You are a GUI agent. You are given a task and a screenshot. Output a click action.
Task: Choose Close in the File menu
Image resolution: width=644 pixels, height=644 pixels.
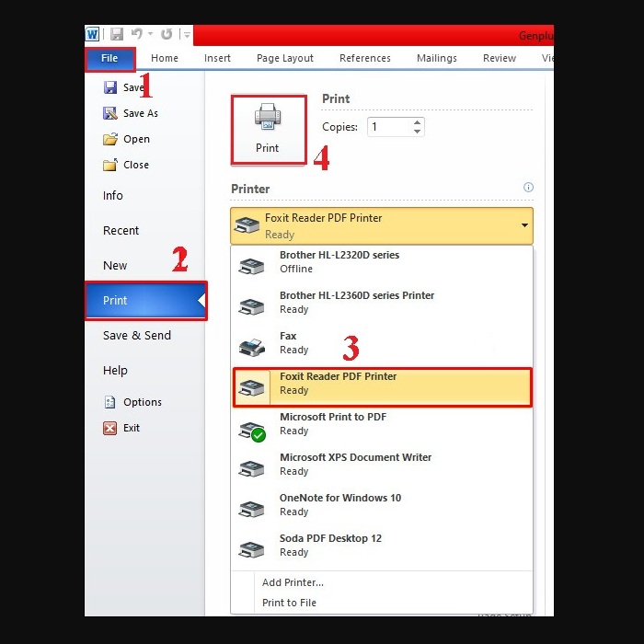click(126, 165)
